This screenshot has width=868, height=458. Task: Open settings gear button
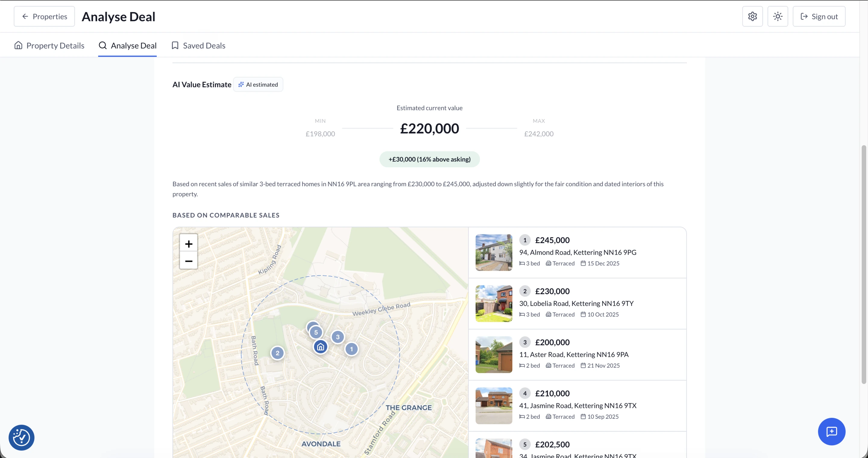pyautogui.click(x=753, y=17)
